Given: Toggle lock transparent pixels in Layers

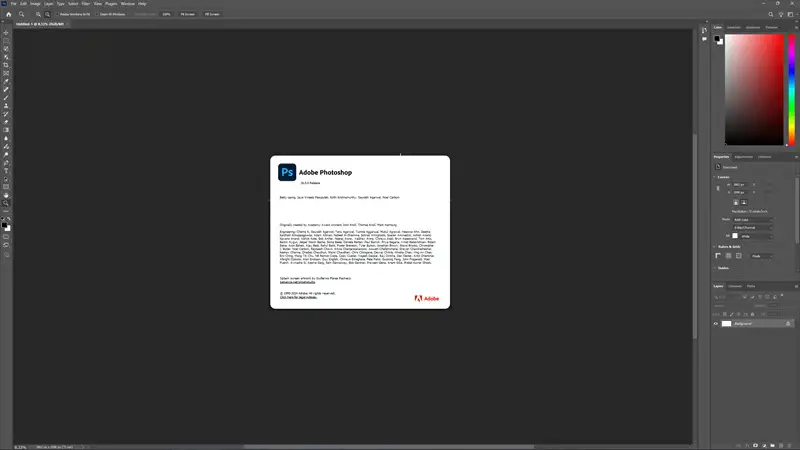Looking at the screenshot, I should (724, 314).
